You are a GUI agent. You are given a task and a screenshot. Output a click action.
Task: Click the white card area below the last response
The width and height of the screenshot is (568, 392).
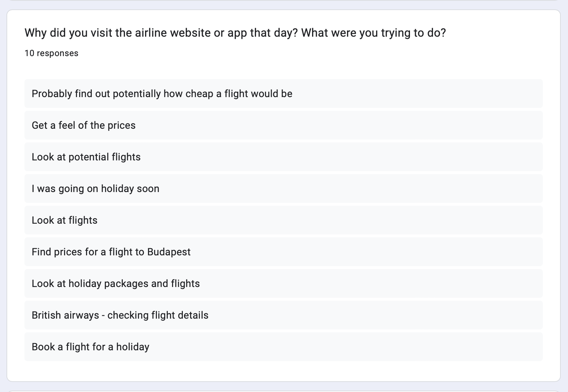click(x=284, y=371)
